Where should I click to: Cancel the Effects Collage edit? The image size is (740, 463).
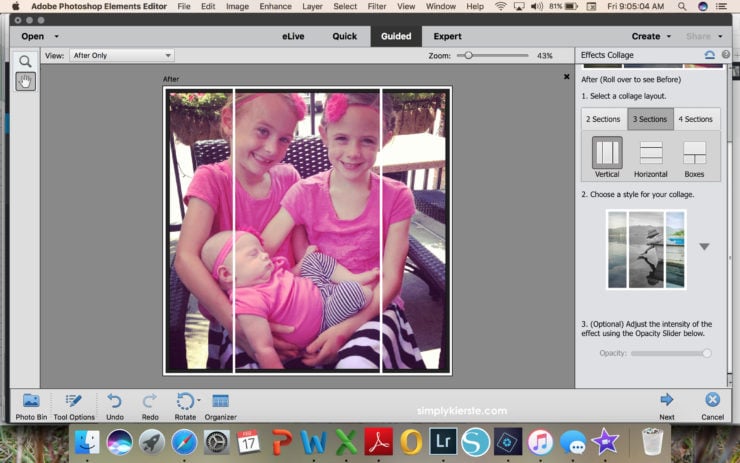pyautogui.click(x=712, y=400)
